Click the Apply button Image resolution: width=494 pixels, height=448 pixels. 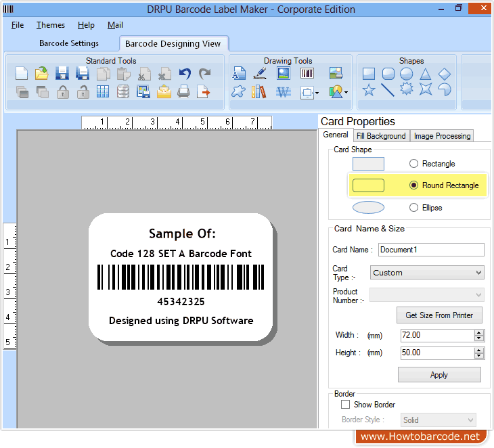point(439,375)
